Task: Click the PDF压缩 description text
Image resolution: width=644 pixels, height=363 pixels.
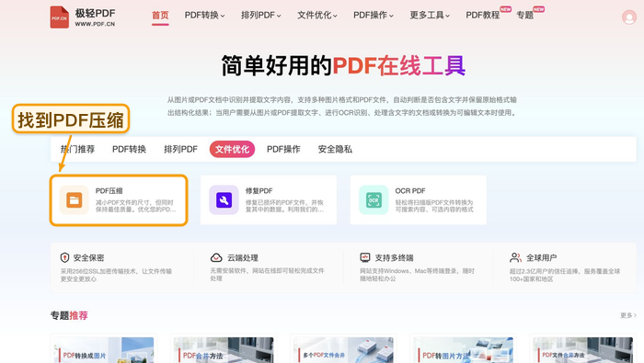Action: (135, 206)
